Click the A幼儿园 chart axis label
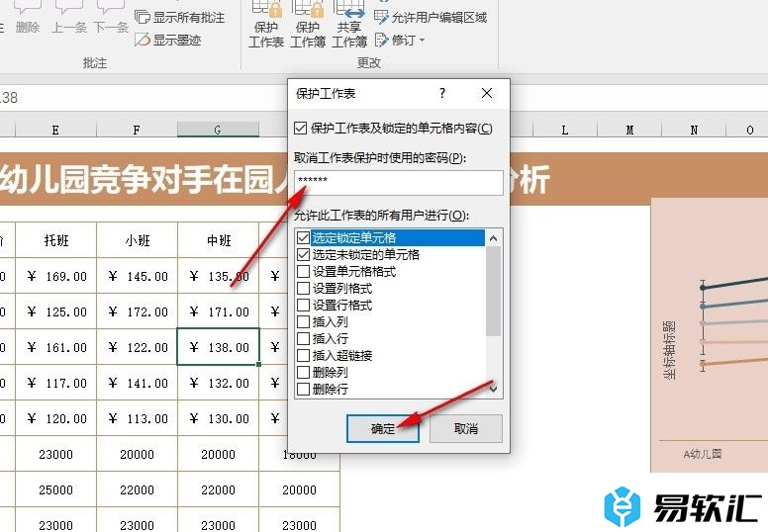Image resolution: width=768 pixels, height=532 pixels. (703, 454)
